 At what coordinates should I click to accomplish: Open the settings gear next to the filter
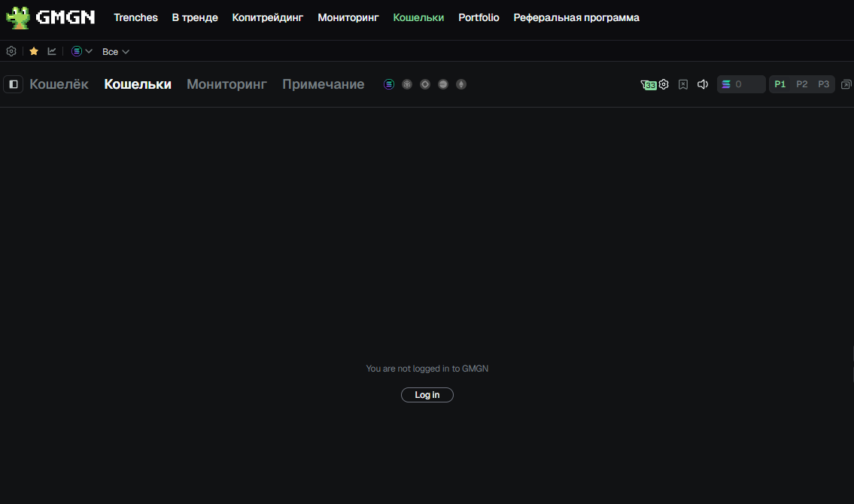tap(664, 84)
